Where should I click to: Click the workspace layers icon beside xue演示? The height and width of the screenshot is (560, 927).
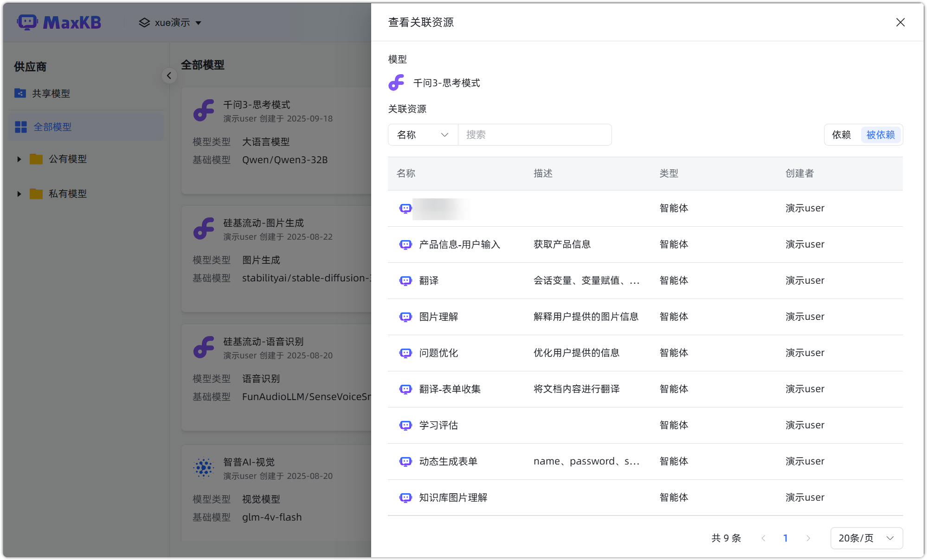pos(144,22)
